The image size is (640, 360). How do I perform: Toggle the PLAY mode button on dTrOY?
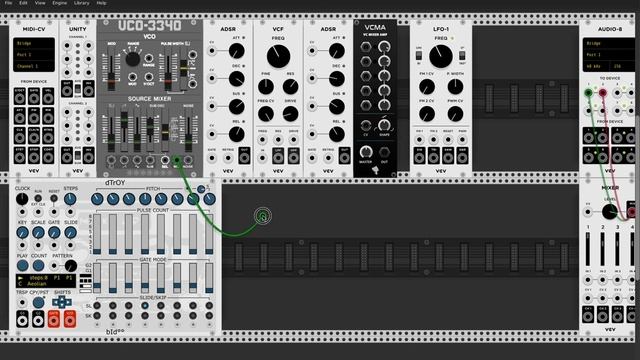click(22, 265)
